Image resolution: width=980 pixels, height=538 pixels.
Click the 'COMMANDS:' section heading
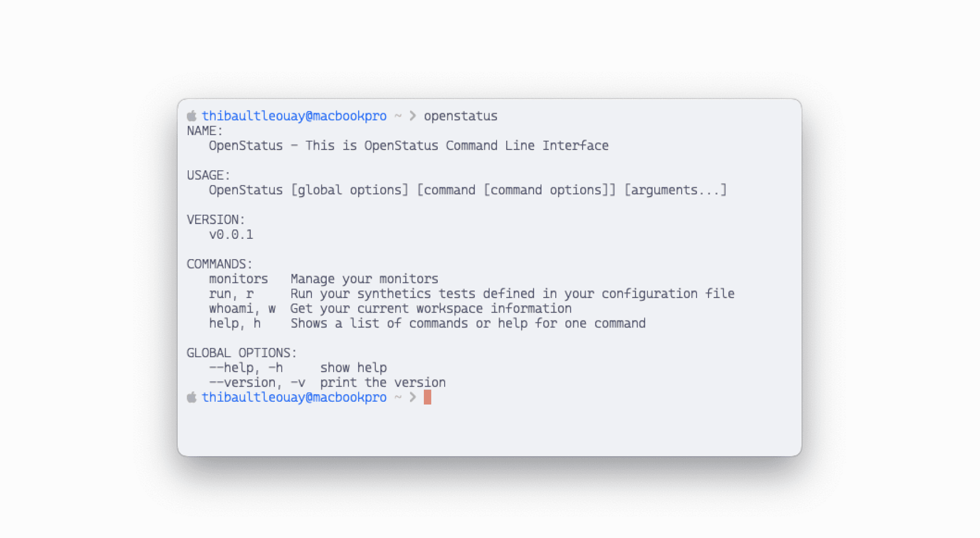(x=220, y=264)
